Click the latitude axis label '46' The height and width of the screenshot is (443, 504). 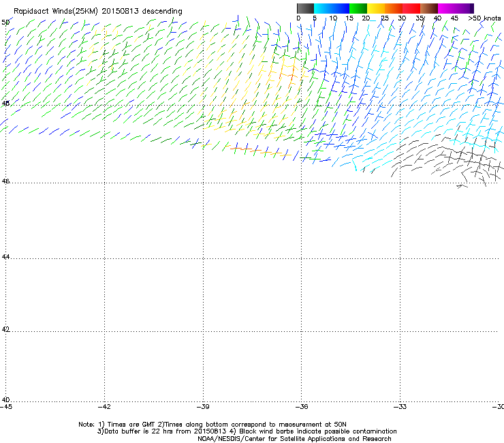click(5, 181)
